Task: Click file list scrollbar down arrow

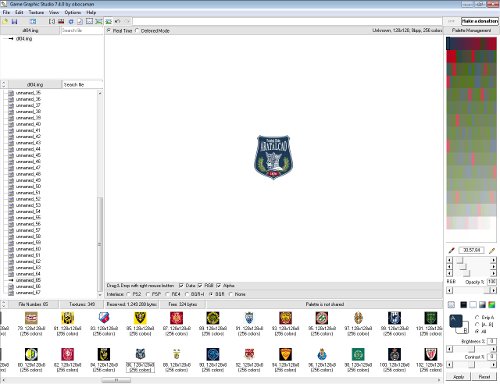Action: pos(100,295)
